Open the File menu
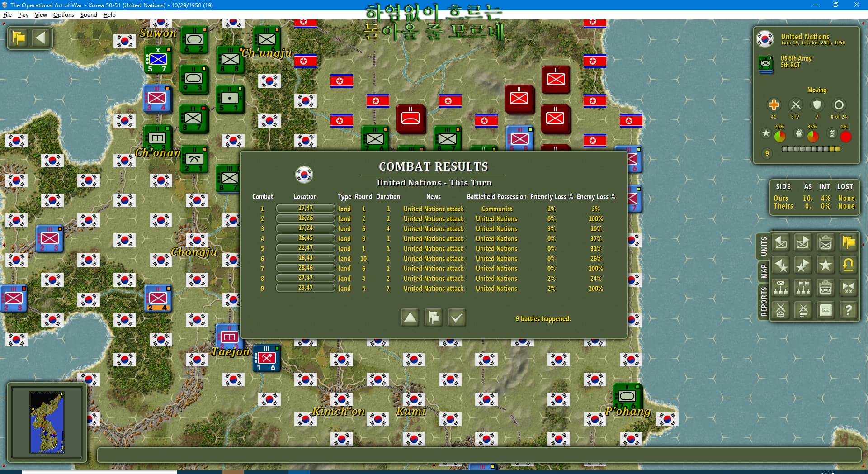 (x=7, y=14)
